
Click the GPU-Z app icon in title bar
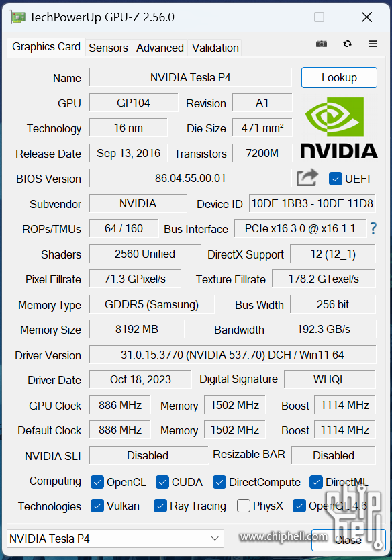[x=18, y=17]
